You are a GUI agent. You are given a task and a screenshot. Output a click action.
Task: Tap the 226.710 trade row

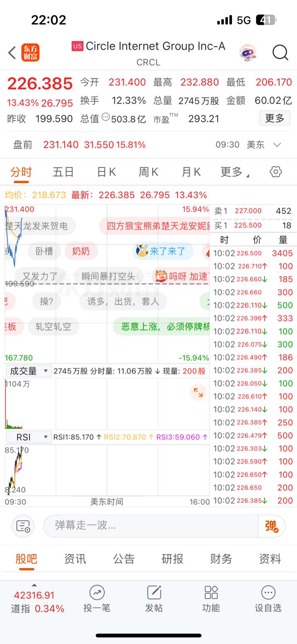click(253, 266)
